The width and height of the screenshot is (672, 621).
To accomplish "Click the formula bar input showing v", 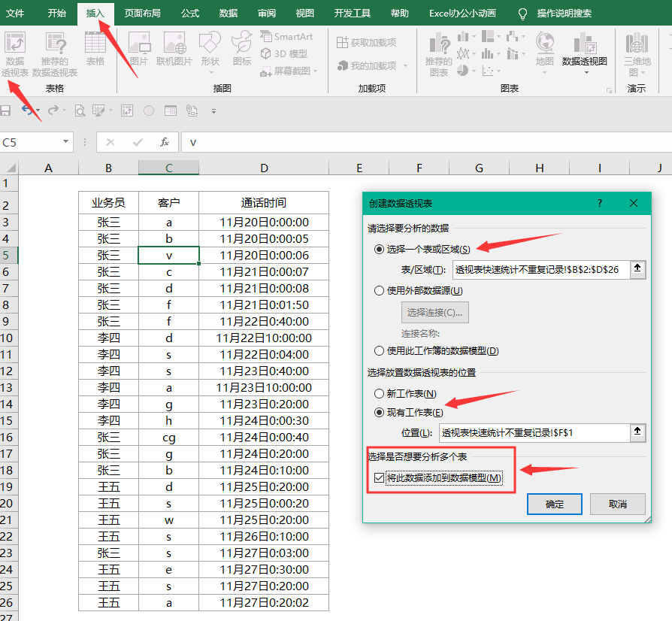I will (x=426, y=142).
